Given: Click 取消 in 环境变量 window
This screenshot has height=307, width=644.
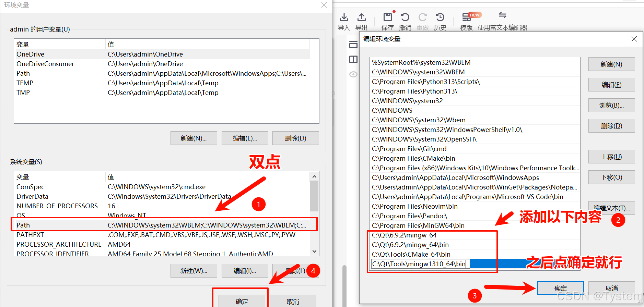Looking at the screenshot, I should [293, 301].
